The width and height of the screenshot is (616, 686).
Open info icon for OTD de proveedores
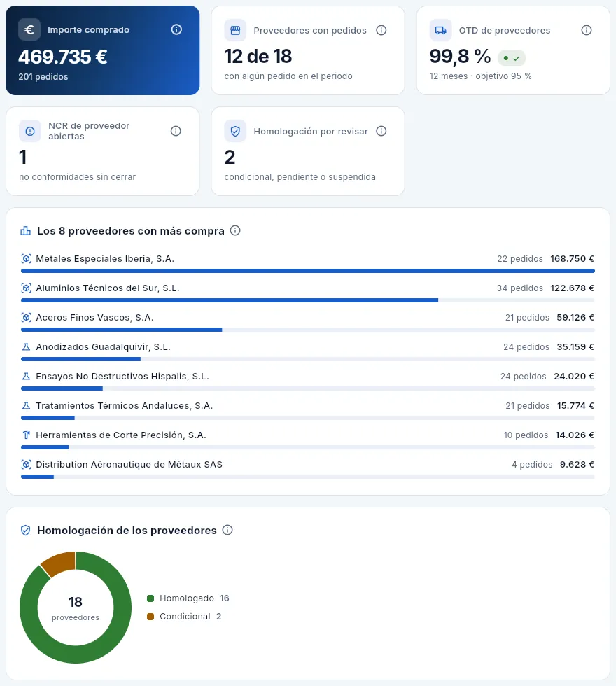pos(587,30)
